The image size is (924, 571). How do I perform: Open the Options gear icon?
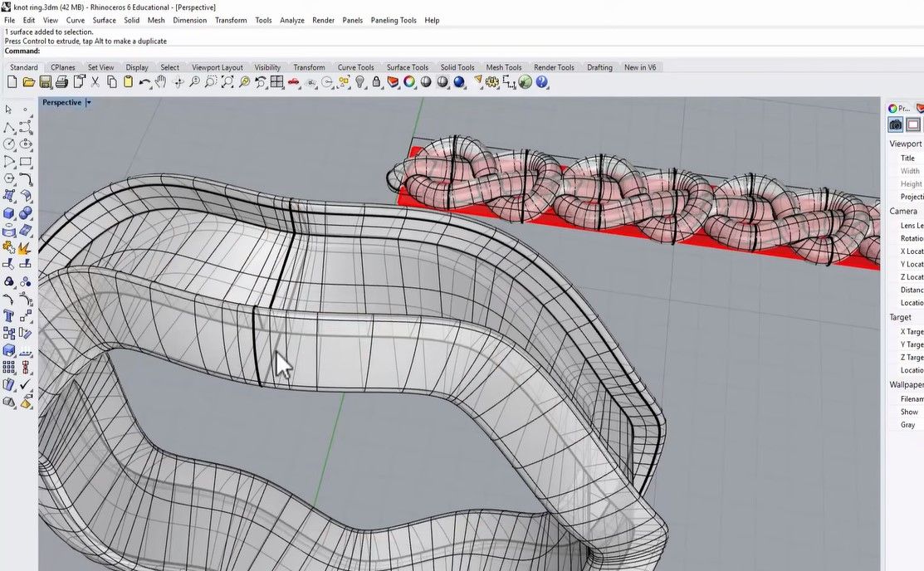coord(492,82)
